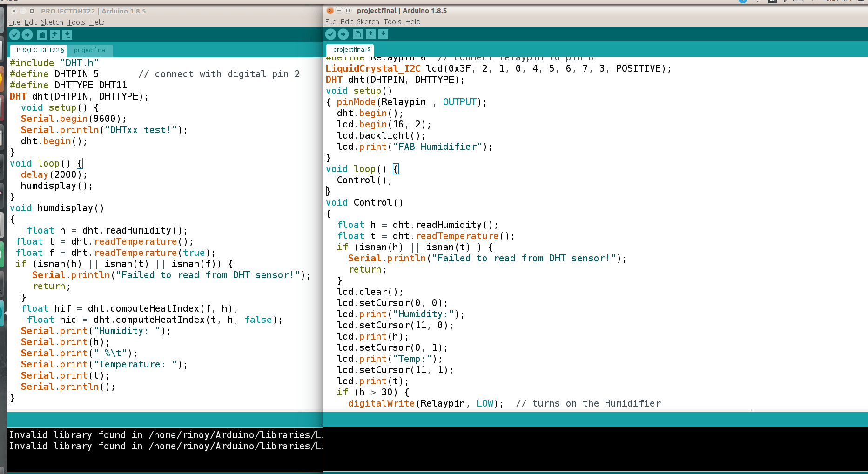
Task: Click 'Serial.print("Humidity: ");' line
Action: coord(96,331)
